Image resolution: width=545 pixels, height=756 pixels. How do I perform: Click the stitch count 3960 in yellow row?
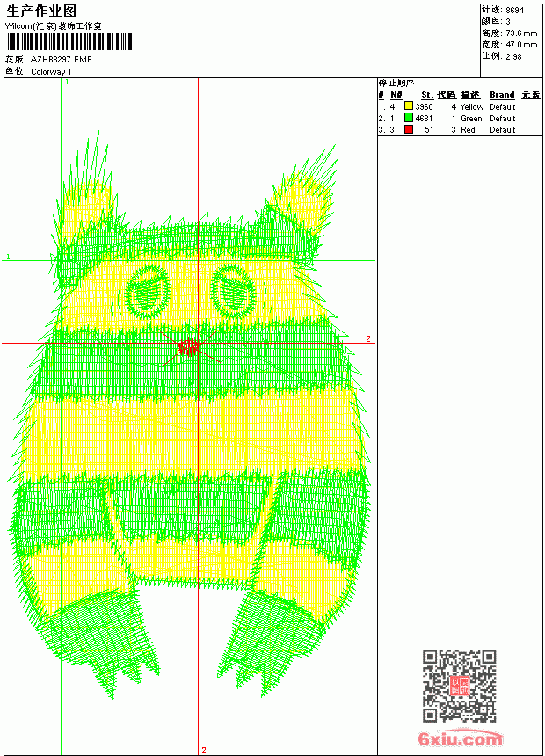424,107
